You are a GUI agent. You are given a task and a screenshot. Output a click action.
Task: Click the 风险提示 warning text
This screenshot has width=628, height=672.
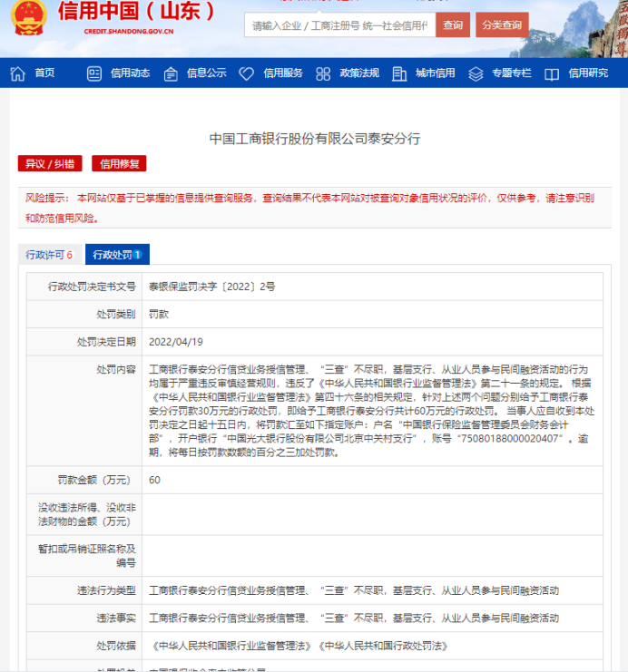[x=309, y=208]
